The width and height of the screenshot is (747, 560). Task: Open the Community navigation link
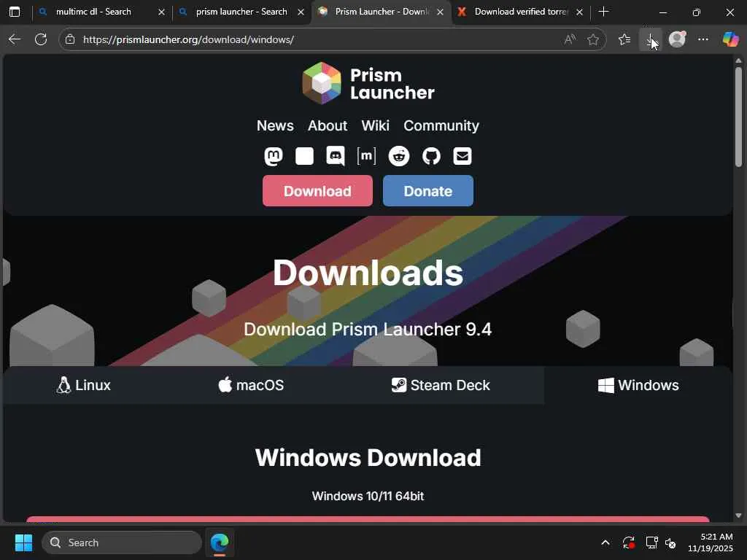click(441, 125)
